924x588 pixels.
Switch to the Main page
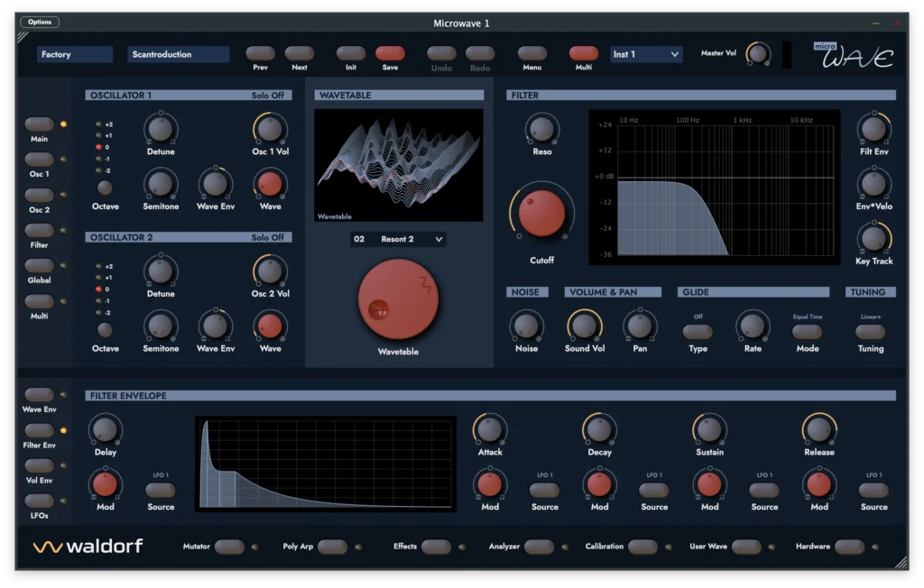point(39,124)
